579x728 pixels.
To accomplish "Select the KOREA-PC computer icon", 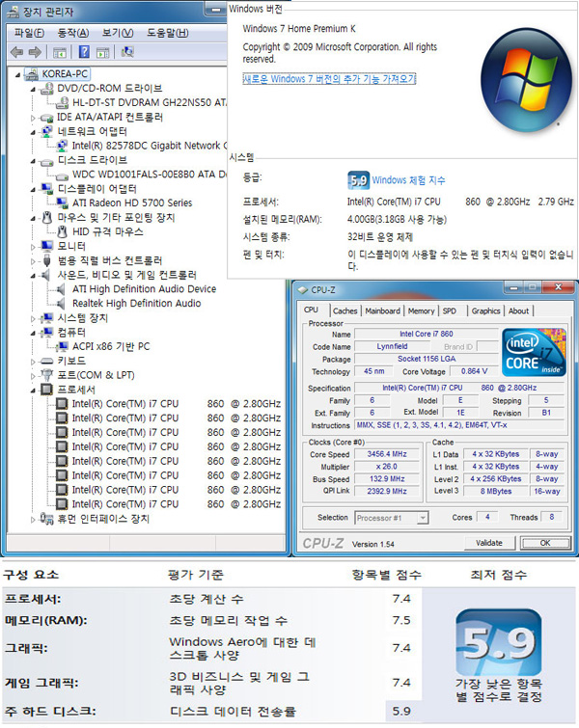I will click(x=31, y=74).
